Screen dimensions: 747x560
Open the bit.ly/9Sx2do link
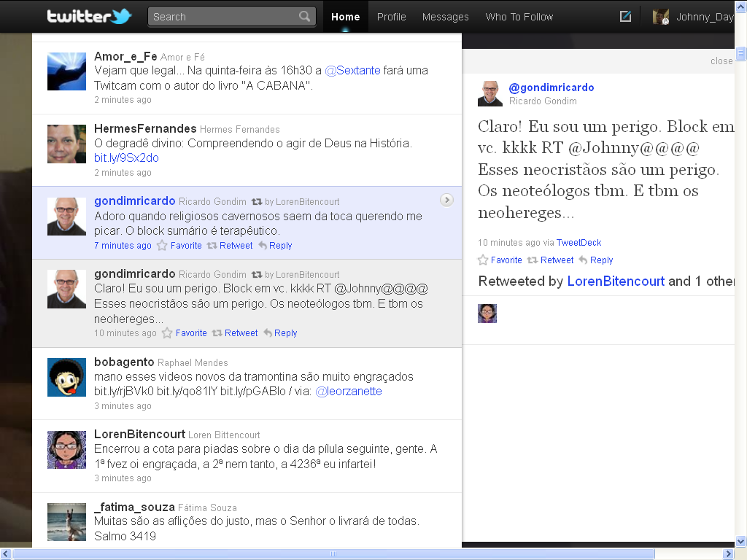126,157
